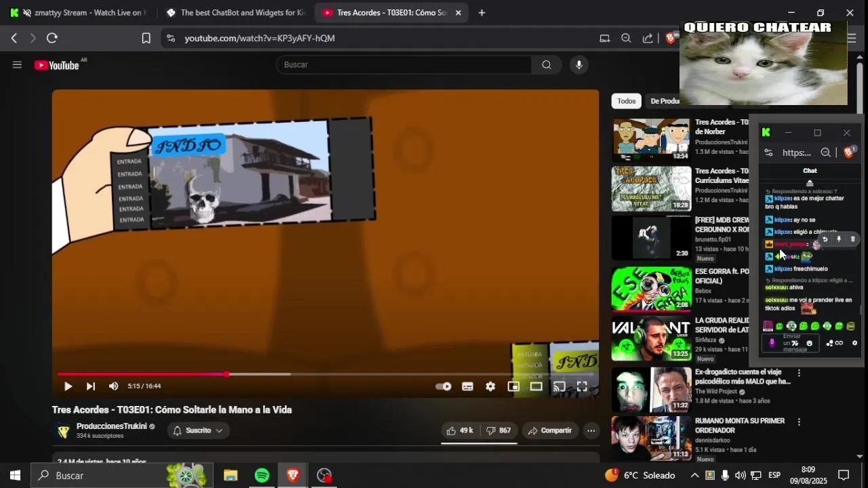
Task: Mute the video volume speaker icon
Action: pyautogui.click(x=113, y=386)
